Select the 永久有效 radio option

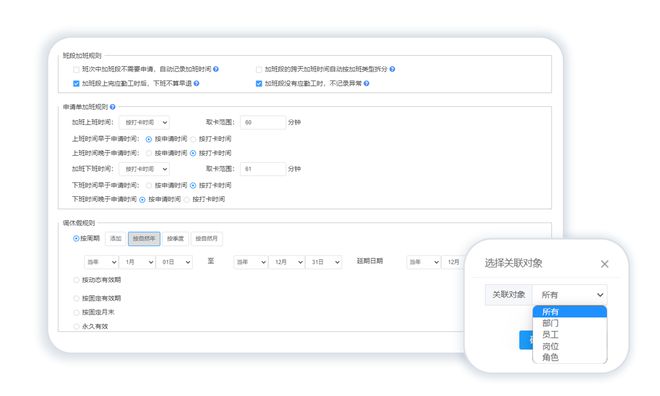[x=76, y=326]
